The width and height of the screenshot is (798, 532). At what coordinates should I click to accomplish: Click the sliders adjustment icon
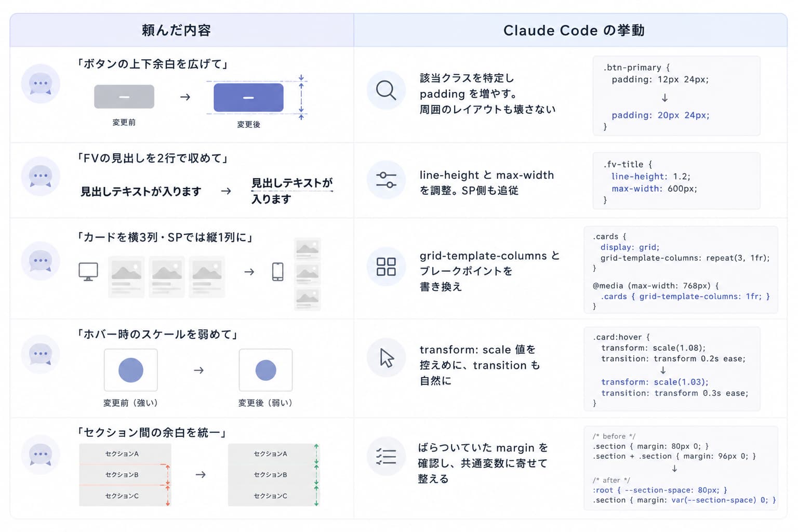pos(386,180)
